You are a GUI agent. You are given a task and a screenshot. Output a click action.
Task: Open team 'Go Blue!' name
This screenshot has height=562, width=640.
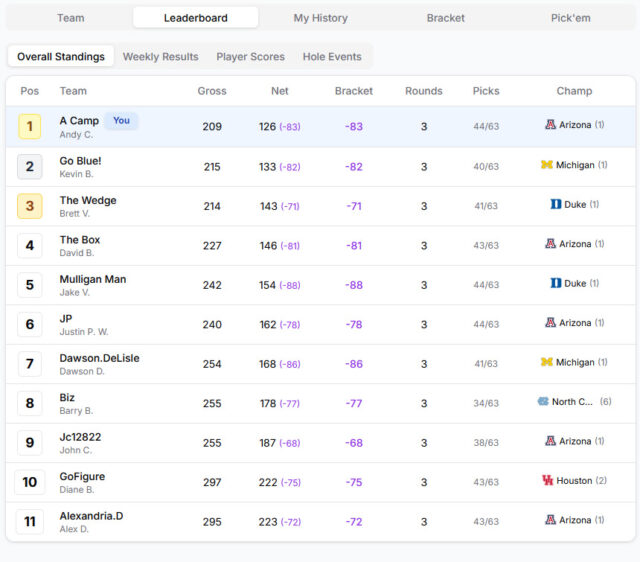(x=80, y=161)
